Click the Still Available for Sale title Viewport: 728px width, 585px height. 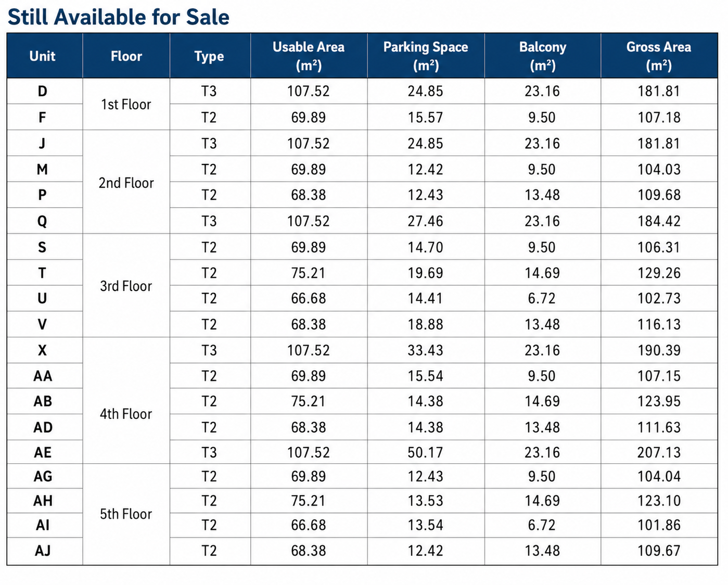(x=119, y=17)
